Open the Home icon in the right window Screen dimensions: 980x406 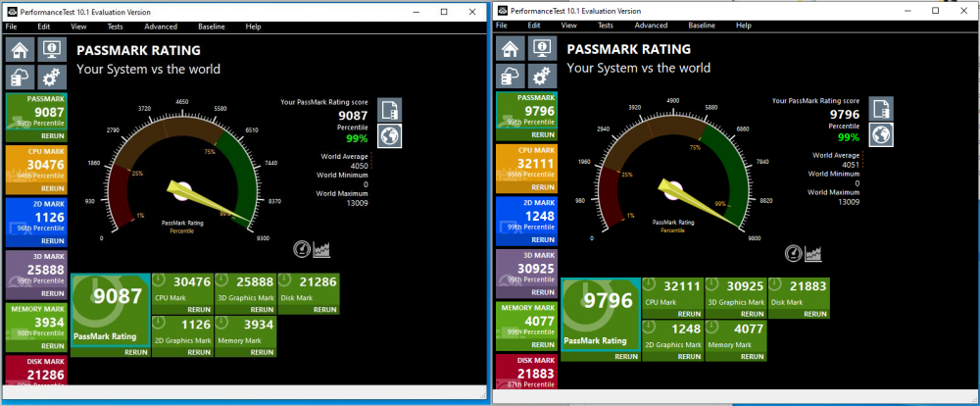(511, 48)
